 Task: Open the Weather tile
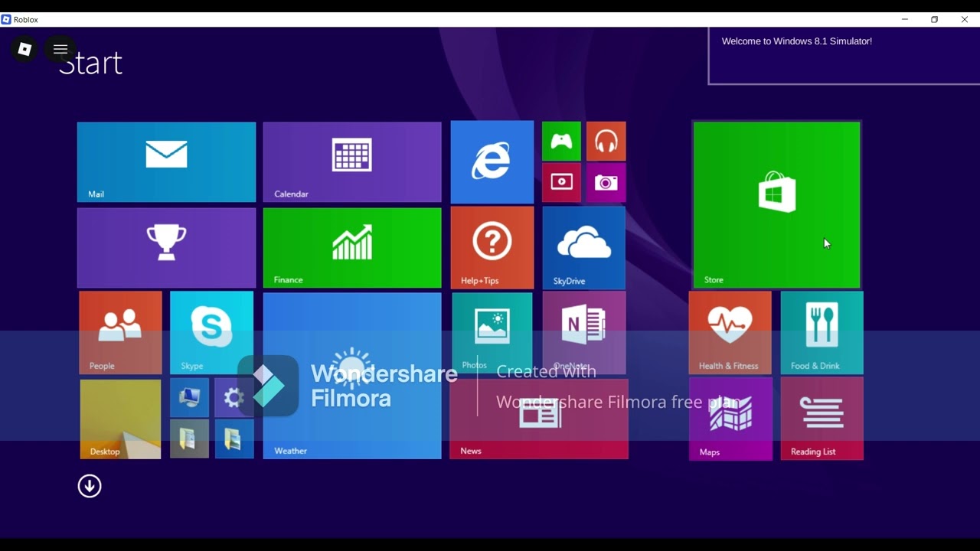[352, 376]
